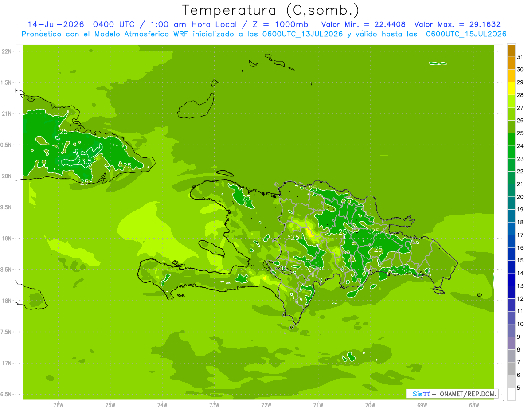Click the 'ONAMET/REP.DOM.' credit label

467,394
